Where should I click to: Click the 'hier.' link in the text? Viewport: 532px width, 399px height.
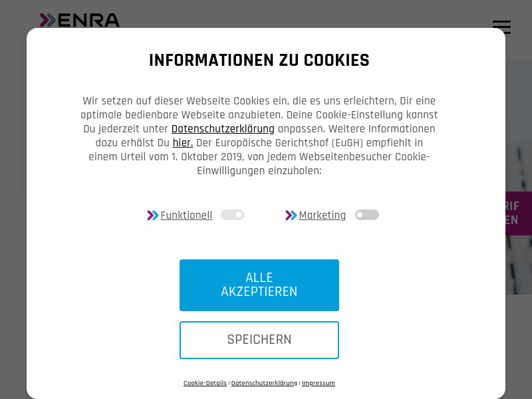pos(183,143)
